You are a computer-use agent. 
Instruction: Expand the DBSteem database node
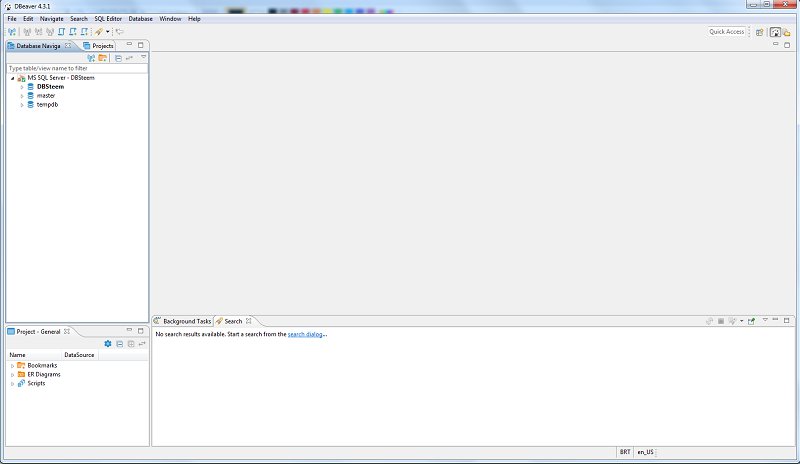(22, 87)
